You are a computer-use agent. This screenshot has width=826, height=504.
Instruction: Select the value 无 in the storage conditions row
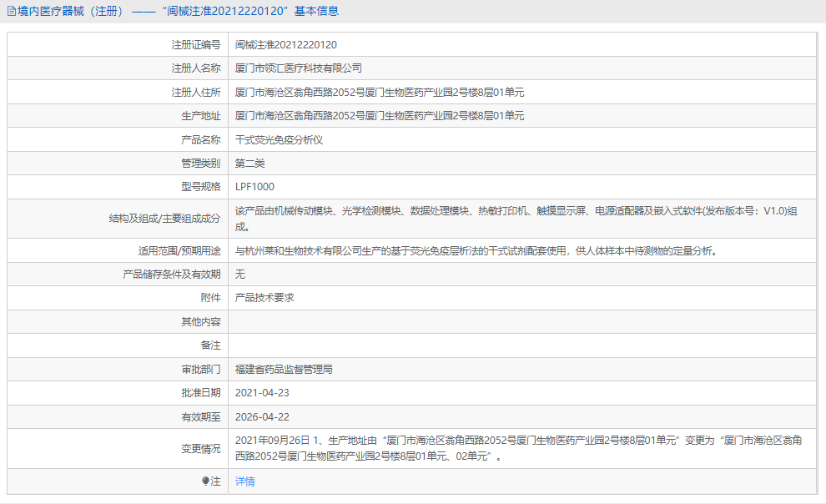239,275
